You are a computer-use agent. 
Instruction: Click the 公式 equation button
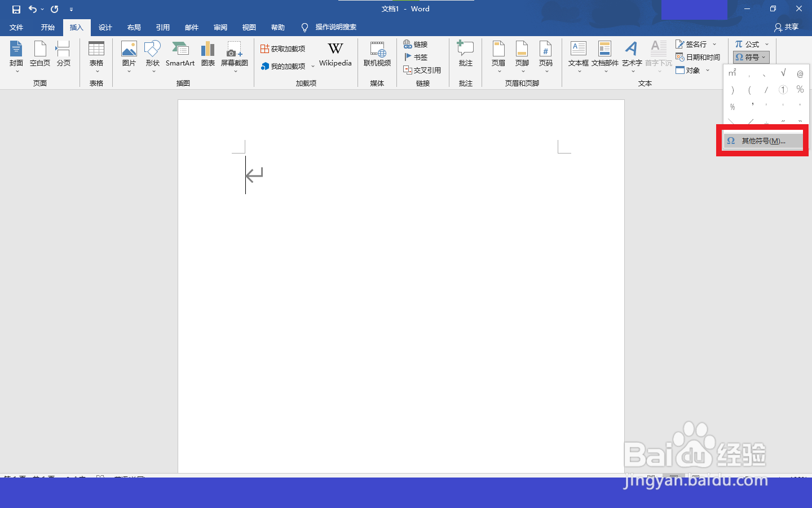click(x=747, y=44)
